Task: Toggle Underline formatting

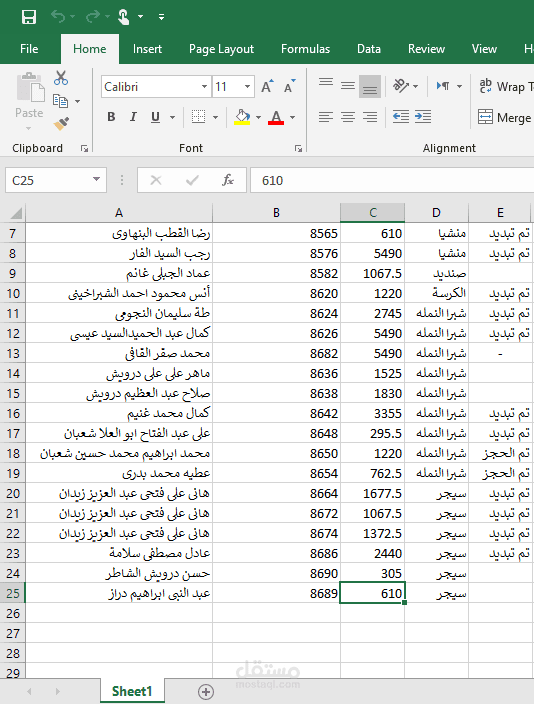Action: 155,117
